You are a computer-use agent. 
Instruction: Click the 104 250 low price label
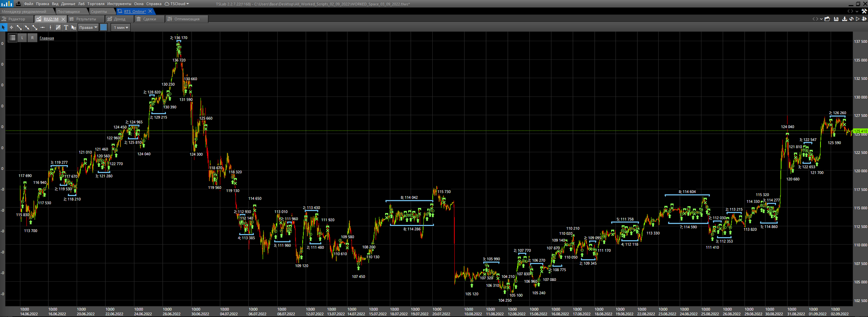pyautogui.click(x=505, y=300)
